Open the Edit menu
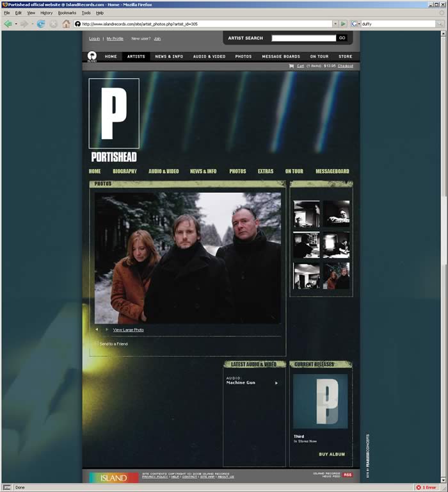 click(x=19, y=13)
